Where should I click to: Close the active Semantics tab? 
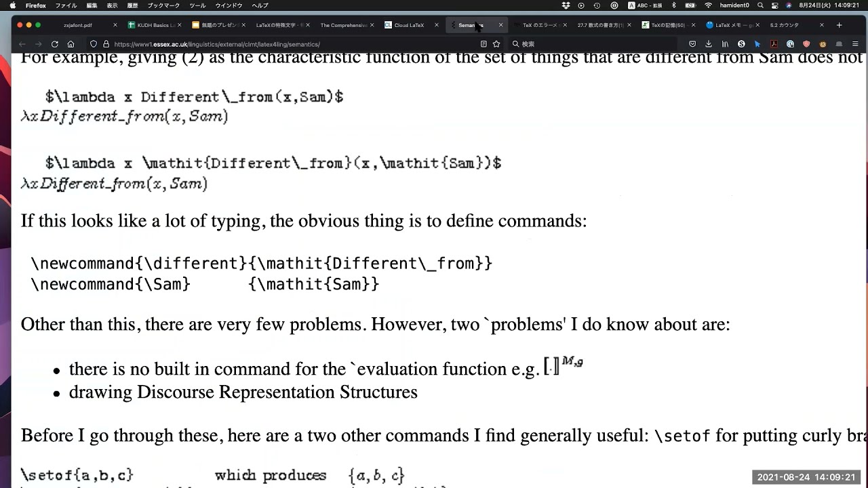click(501, 25)
